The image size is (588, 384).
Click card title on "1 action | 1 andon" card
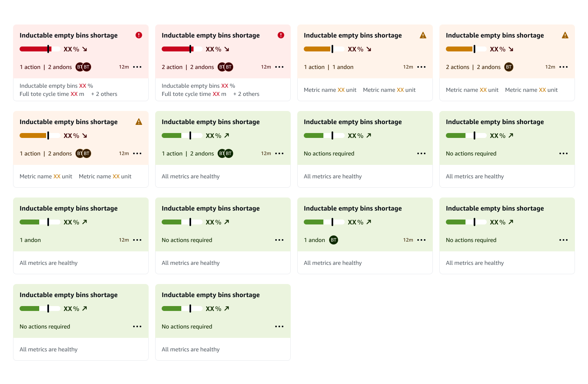(353, 36)
